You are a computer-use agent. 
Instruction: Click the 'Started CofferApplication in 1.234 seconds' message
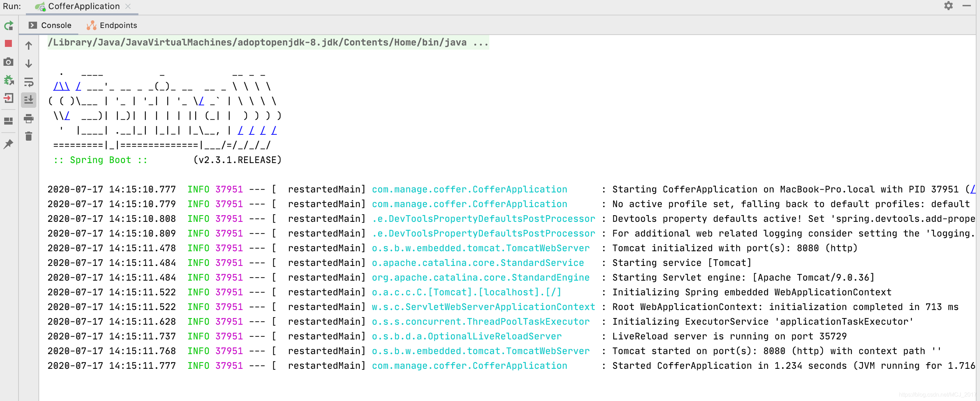pyautogui.click(x=794, y=366)
